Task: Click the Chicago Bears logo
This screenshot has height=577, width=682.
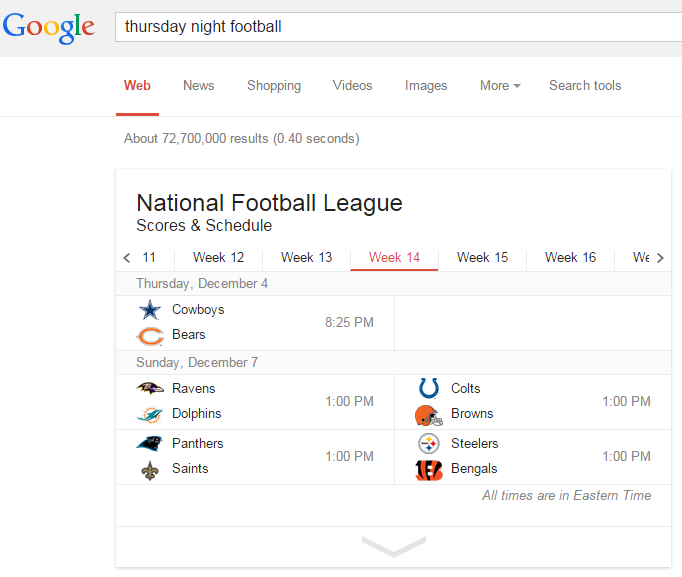Action: pyautogui.click(x=150, y=335)
